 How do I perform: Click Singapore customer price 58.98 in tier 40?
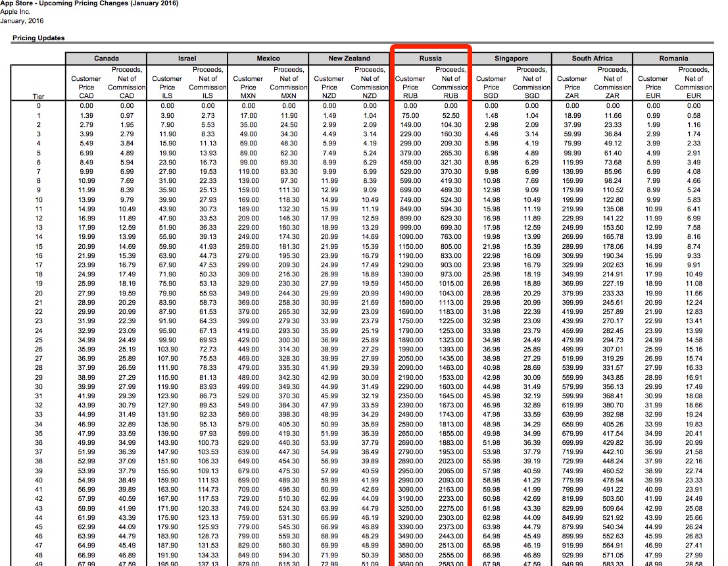(x=491, y=480)
